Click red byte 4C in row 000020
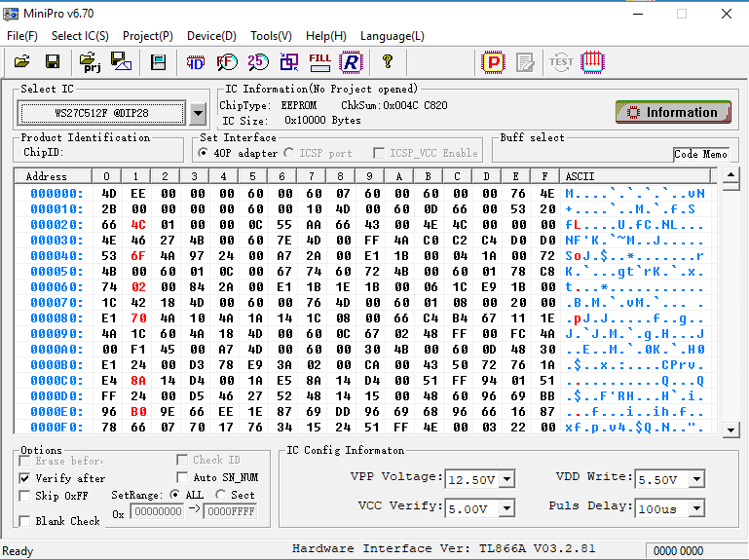This screenshot has width=749, height=560. click(138, 225)
